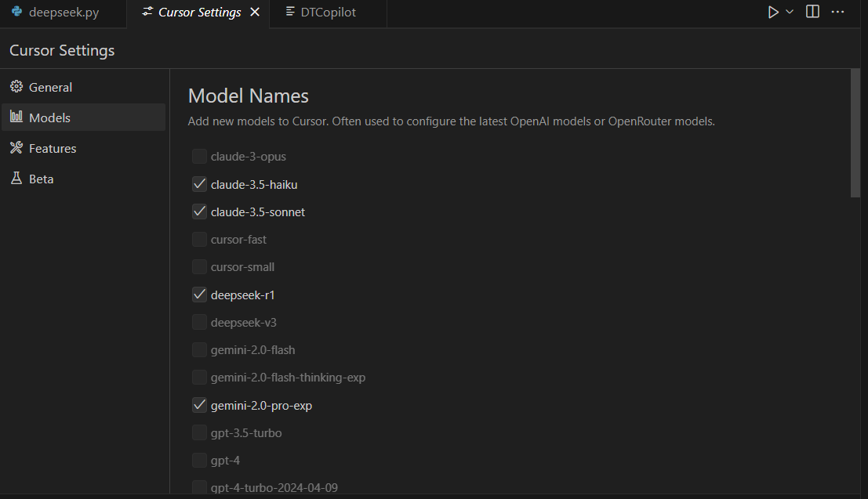Switch to the deepseek.py tab
This screenshot has height=499, width=868.
63,13
